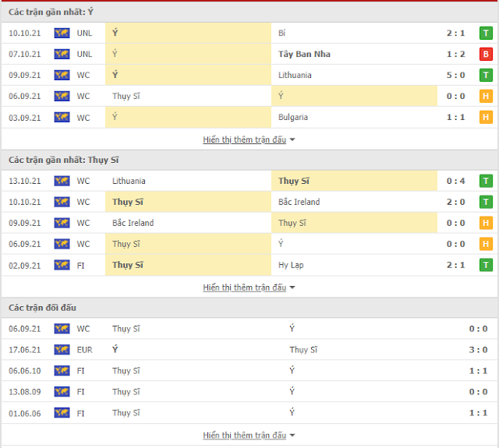Click the flag icon on the 17.06.21 EUR row

point(62,350)
